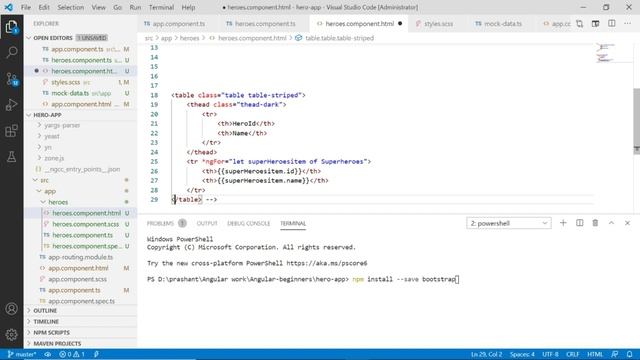Image resolution: width=640 pixels, height=360 pixels.
Task: Switch to the Debug Console tab
Action: pos(249,223)
